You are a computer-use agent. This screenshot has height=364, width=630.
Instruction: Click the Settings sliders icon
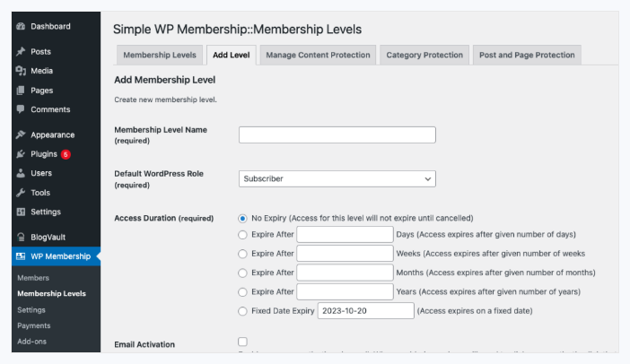pyautogui.click(x=21, y=212)
